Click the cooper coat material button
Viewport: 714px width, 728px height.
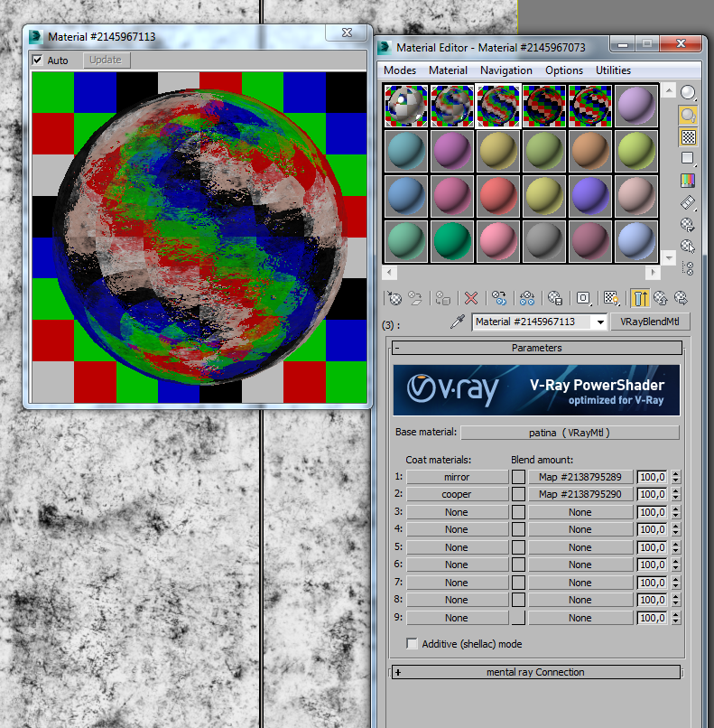click(x=457, y=494)
